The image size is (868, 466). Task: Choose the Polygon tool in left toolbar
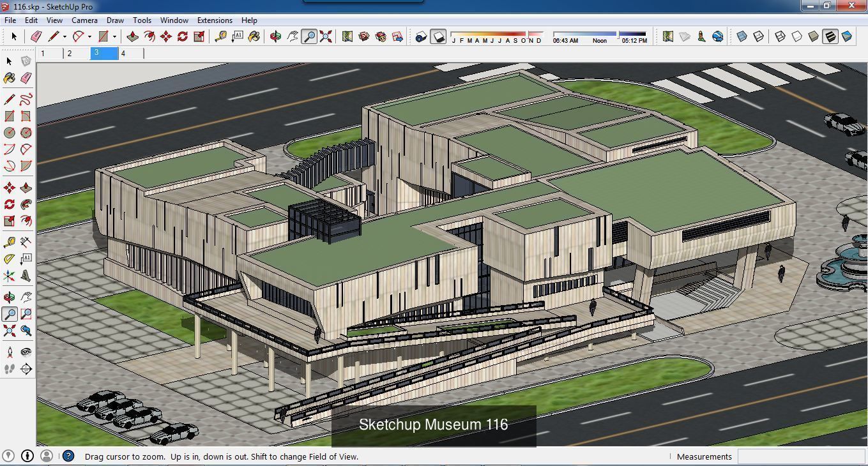(26, 133)
